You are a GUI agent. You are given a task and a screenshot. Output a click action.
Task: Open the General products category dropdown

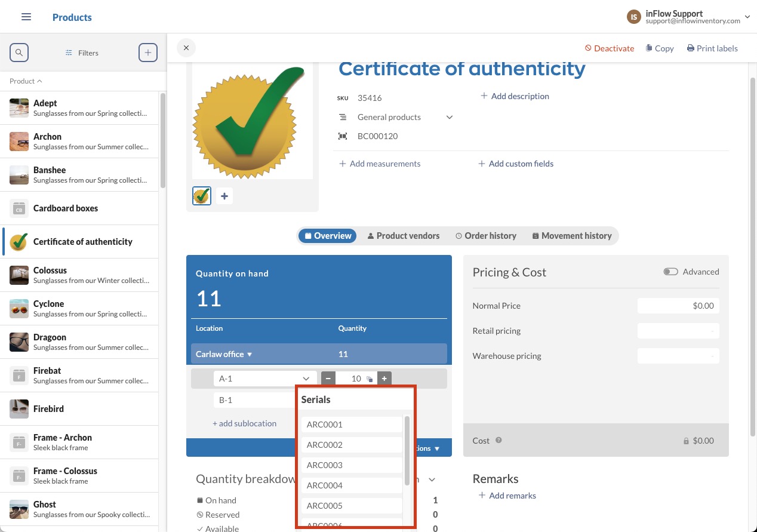448,117
